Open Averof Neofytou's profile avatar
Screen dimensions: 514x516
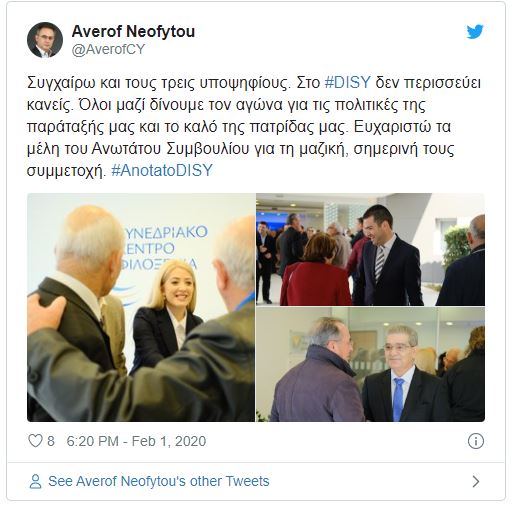pos(45,40)
